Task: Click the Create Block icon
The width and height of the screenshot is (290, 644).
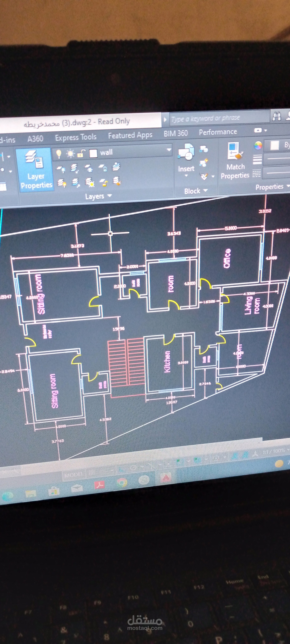Action: click(204, 150)
